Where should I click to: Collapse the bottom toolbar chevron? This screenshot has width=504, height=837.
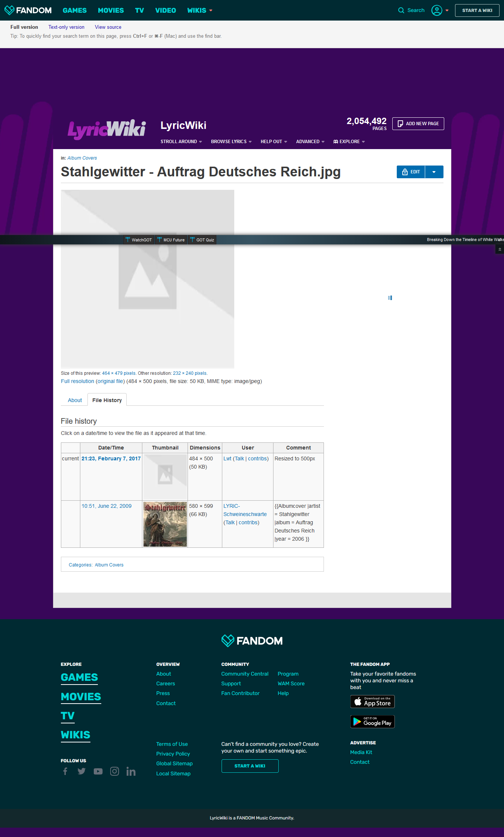(x=500, y=249)
